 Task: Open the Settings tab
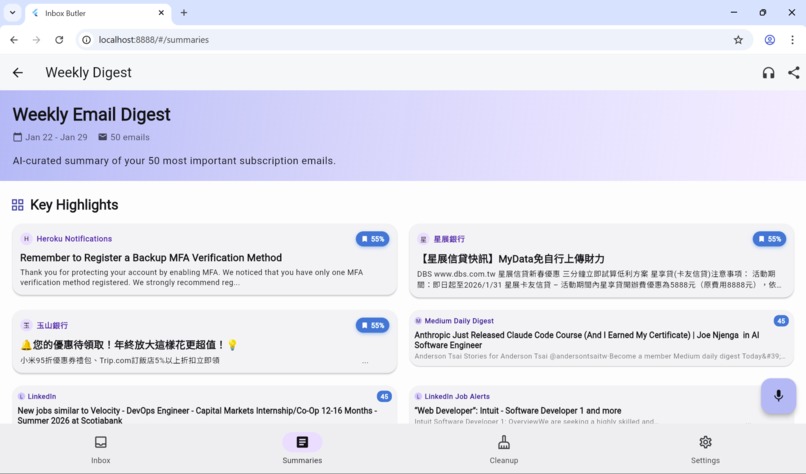(x=705, y=449)
